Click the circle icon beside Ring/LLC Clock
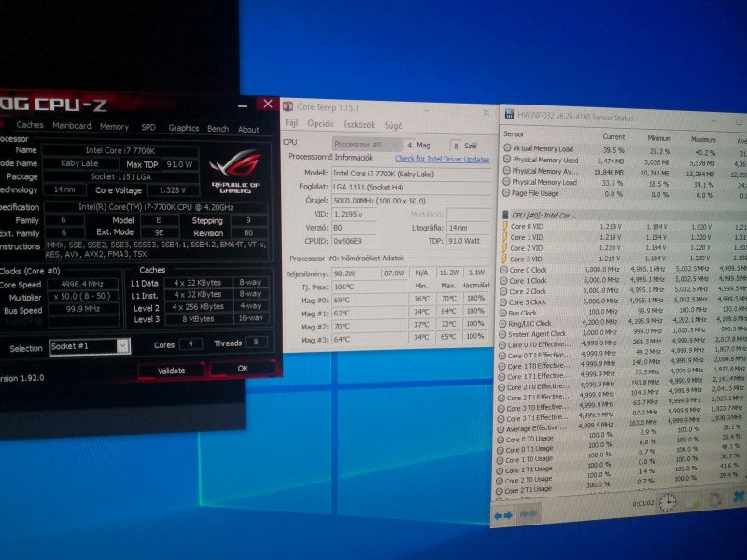 [x=503, y=323]
